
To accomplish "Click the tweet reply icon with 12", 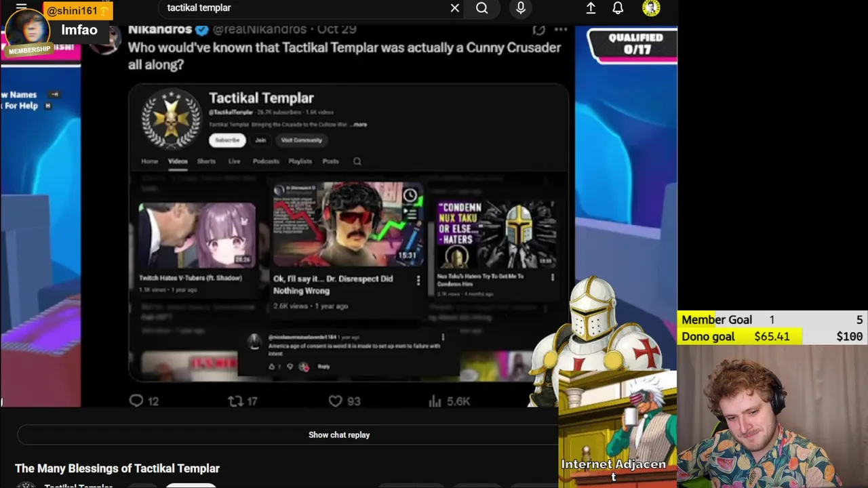I will pyautogui.click(x=136, y=401).
